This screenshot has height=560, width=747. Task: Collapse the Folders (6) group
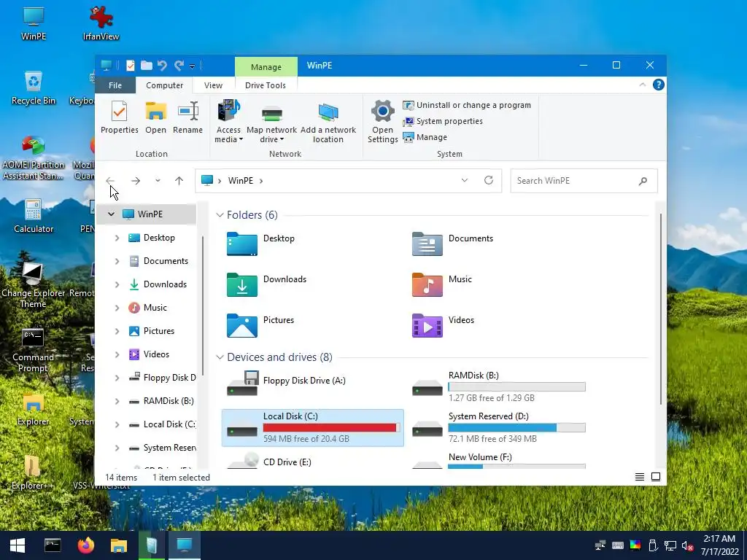tap(220, 215)
